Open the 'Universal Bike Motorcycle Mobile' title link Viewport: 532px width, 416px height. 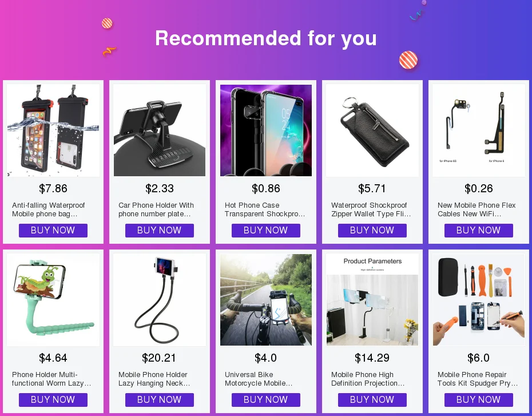[259, 379]
